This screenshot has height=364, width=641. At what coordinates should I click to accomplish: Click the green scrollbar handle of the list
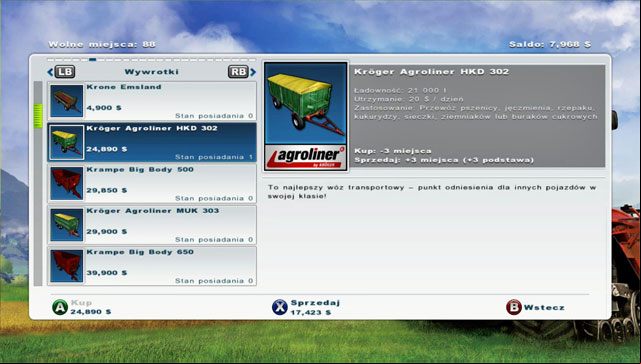[x=38, y=116]
